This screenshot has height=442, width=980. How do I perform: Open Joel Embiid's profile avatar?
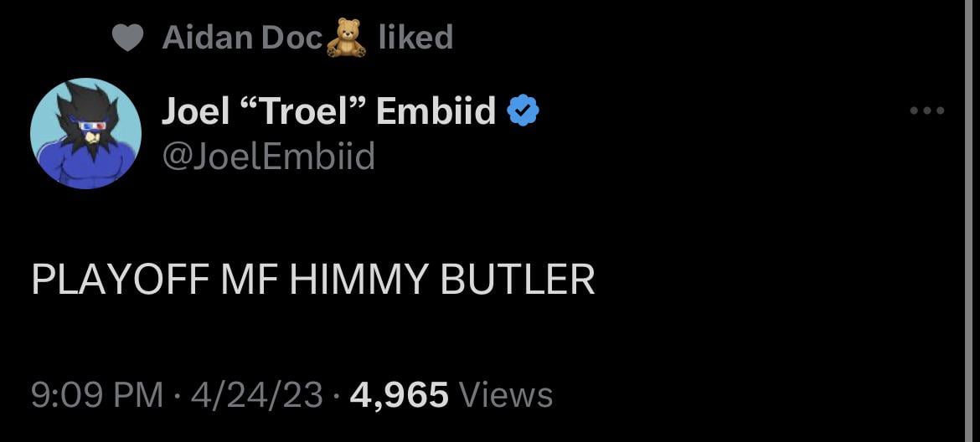click(85, 133)
